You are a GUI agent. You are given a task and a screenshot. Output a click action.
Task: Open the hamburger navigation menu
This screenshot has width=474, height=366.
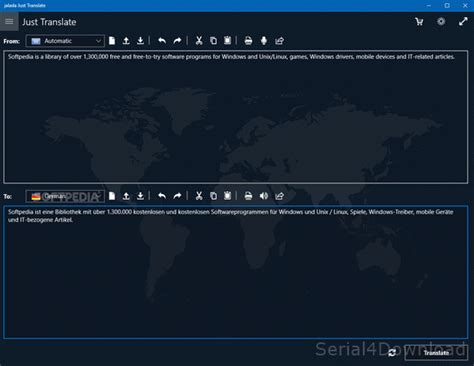coord(9,22)
